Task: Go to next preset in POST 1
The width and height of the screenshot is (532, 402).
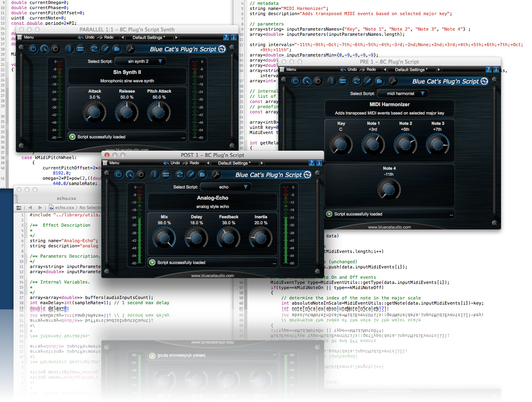Action: (262, 163)
